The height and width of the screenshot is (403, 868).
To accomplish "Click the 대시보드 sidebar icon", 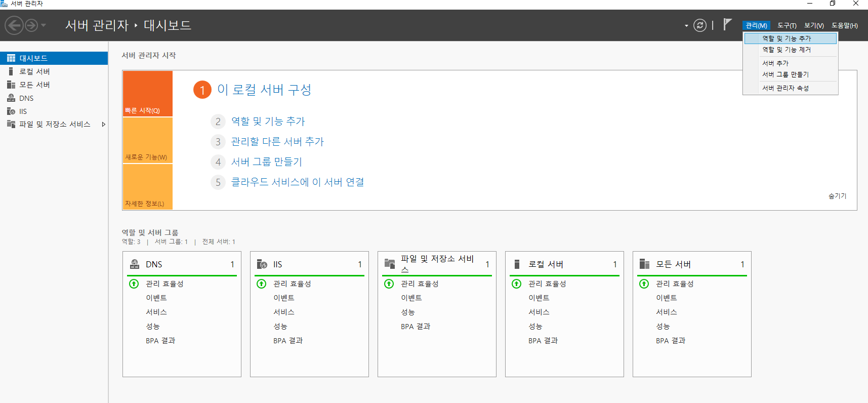I will 11,58.
